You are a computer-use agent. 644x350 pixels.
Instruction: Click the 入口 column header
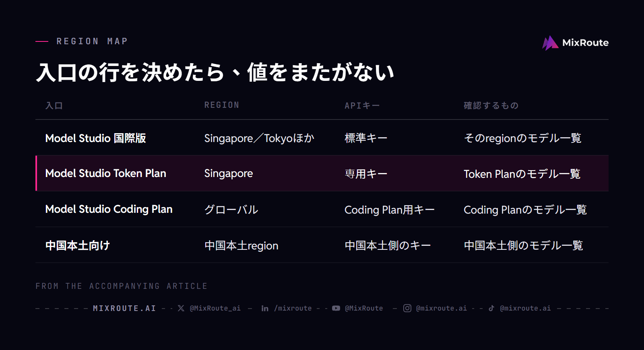click(54, 105)
